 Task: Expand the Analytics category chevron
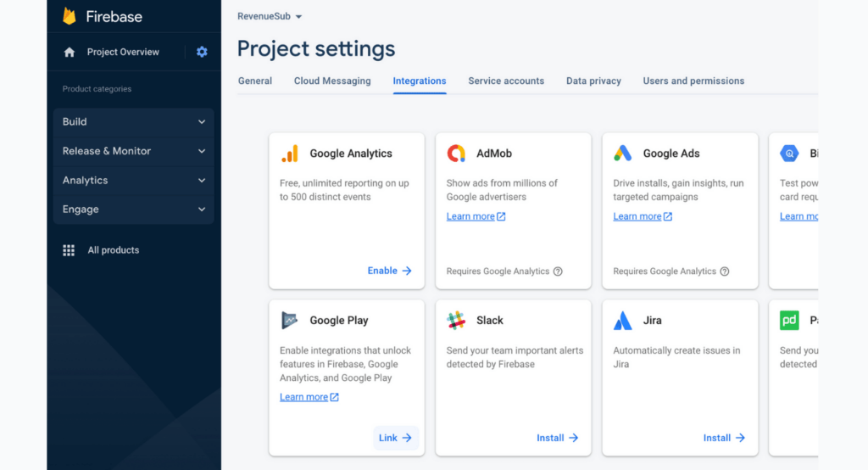coord(202,181)
